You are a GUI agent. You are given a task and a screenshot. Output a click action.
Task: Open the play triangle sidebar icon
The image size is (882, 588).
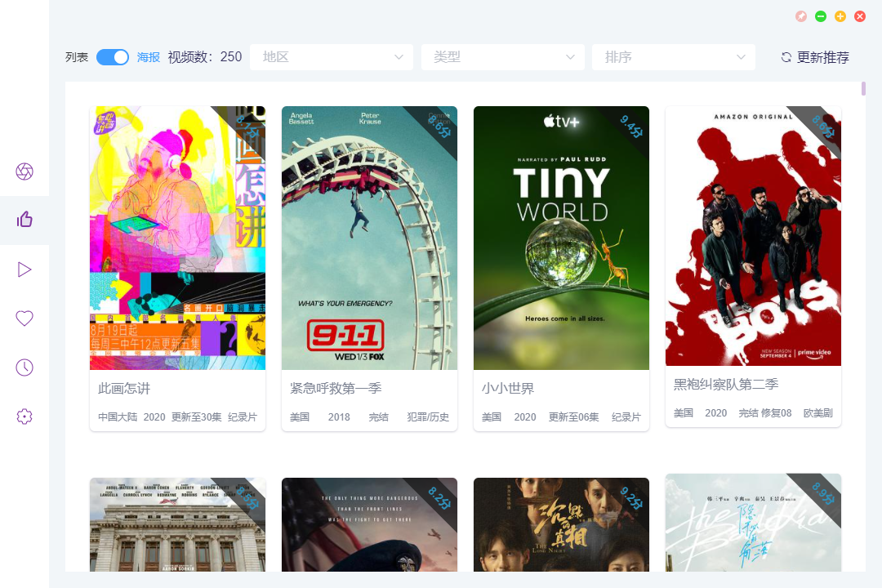[x=24, y=269]
